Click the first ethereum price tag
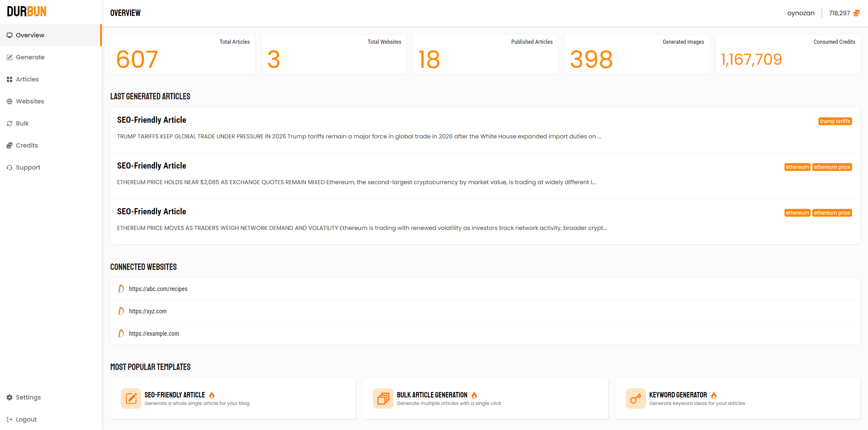Screen dimensions: 868x430 tap(832, 167)
